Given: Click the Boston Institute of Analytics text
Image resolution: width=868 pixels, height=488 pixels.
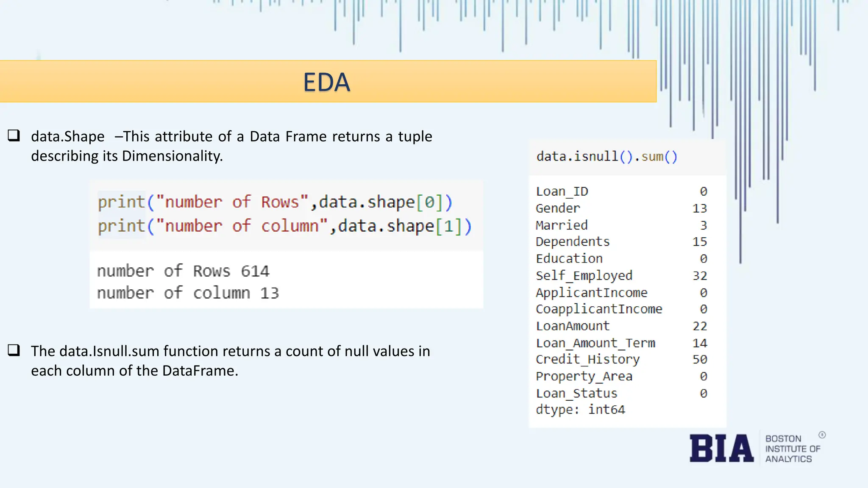Looking at the screenshot, I should pos(792,449).
